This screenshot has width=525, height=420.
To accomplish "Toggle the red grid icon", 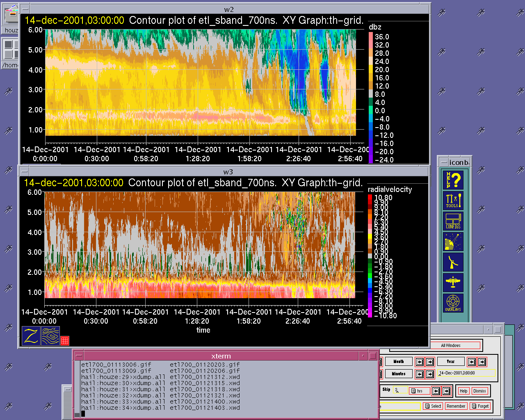I will (x=65, y=340).
